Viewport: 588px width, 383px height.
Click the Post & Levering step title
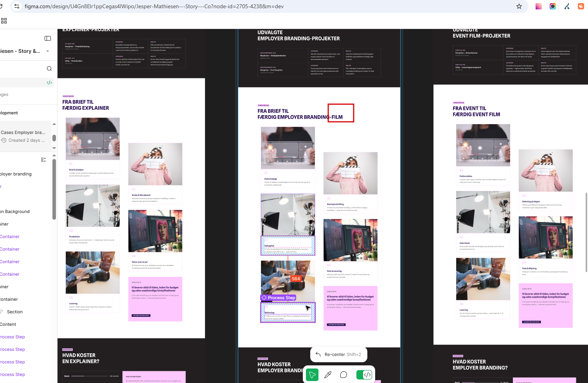334,271
